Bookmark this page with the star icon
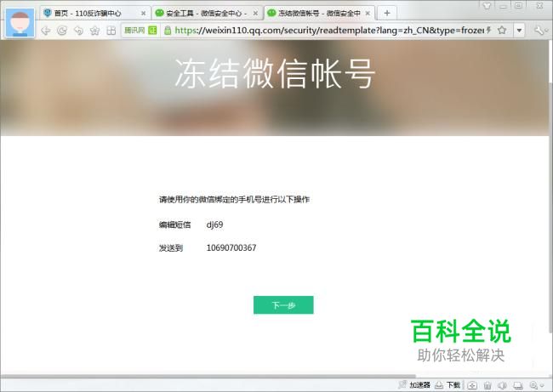 (x=502, y=31)
